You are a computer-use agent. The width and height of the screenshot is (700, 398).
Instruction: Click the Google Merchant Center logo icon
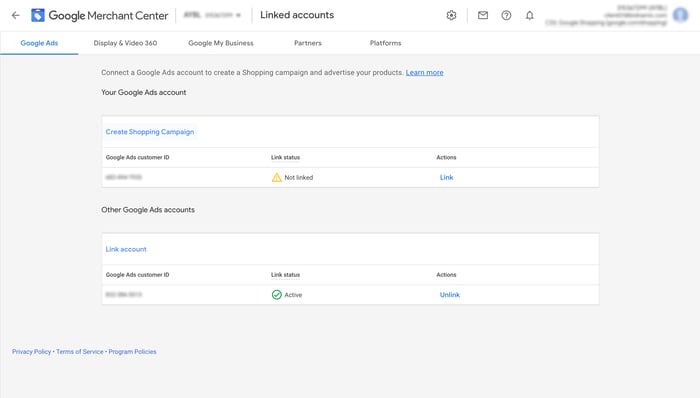click(38, 15)
